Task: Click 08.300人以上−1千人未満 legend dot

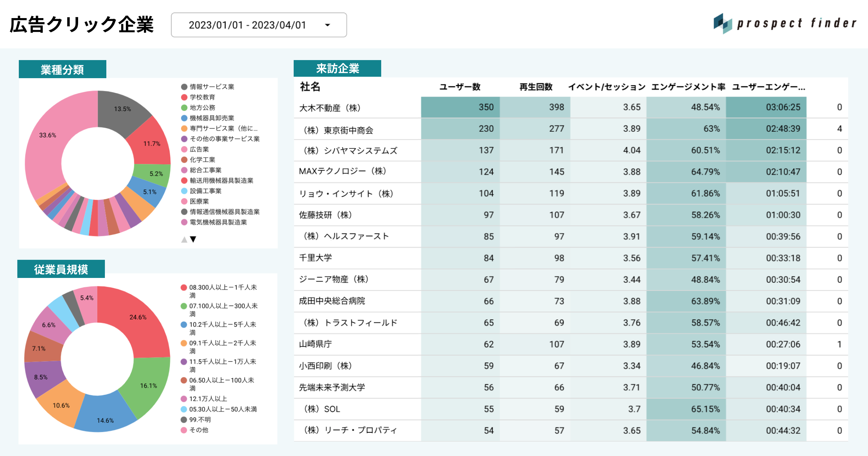Action: (x=184, y=288)
